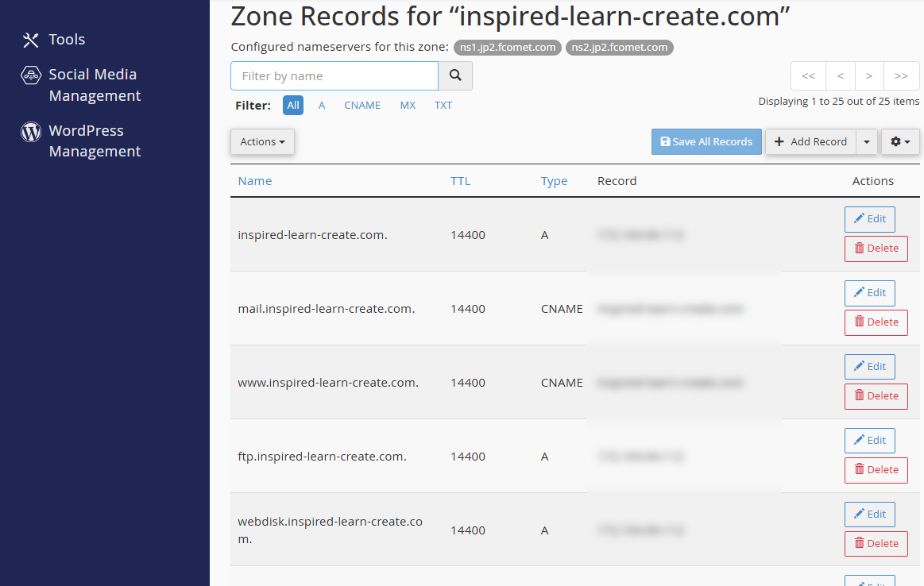Edit the webdisk.inspired-learn-create.com. record
This screenshot has width=924, height=586.
(870, 515)
